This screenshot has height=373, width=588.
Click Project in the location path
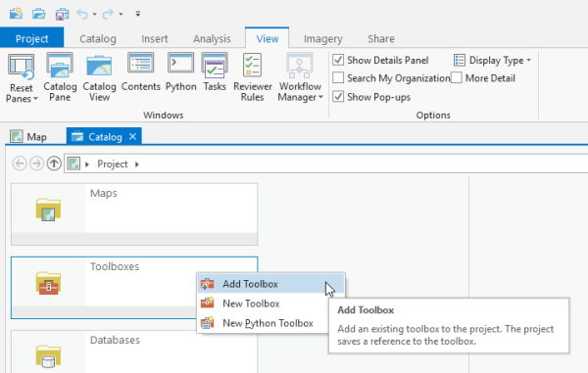pyautogui.click(x=113, y=164)
